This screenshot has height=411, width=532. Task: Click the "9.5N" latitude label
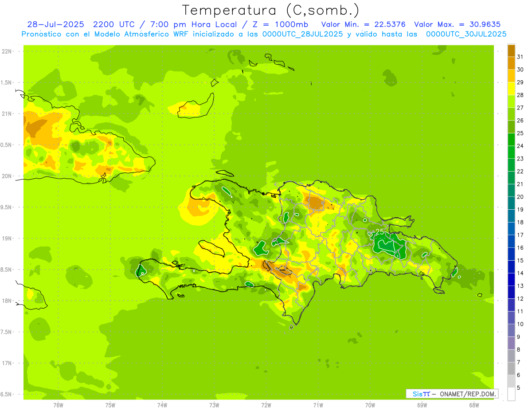click(7, 207)
